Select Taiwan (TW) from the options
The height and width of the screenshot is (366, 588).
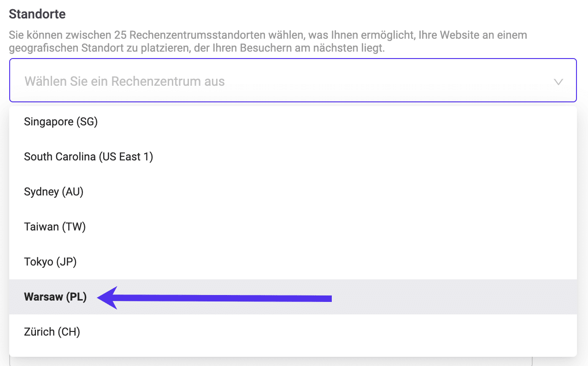tap(55, 226)
